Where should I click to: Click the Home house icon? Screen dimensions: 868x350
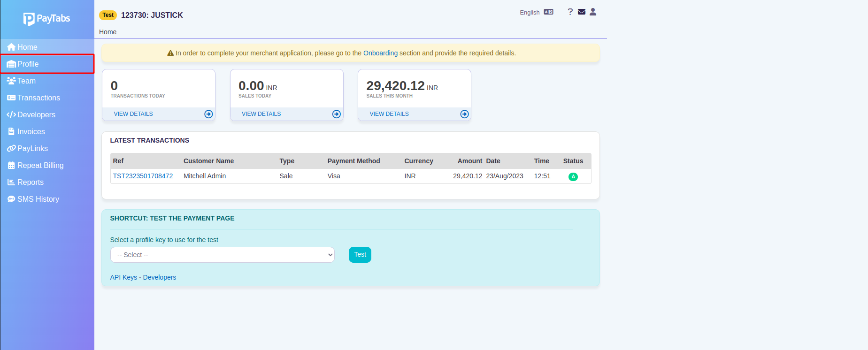coord(11,47)
